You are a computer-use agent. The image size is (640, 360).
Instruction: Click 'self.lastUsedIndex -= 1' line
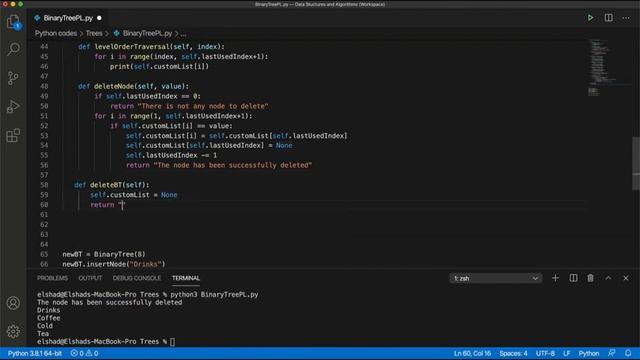(x=171, y=155)
